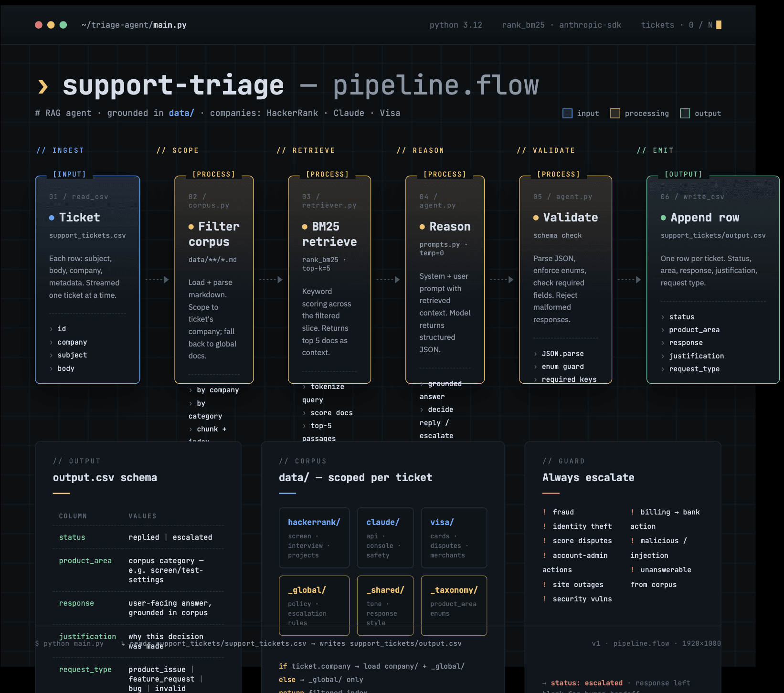
Task: Click the warning mark beside identity theft
Action: 544,526
